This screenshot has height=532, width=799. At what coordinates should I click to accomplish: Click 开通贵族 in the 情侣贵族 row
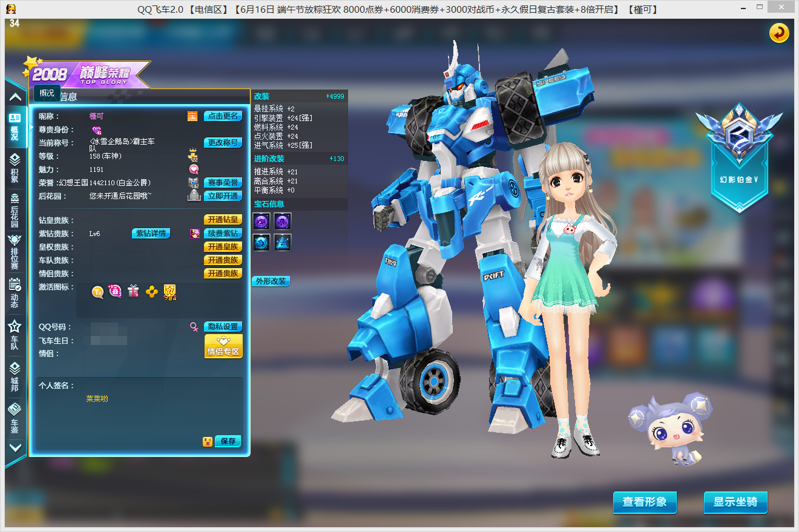pos(223,274)
